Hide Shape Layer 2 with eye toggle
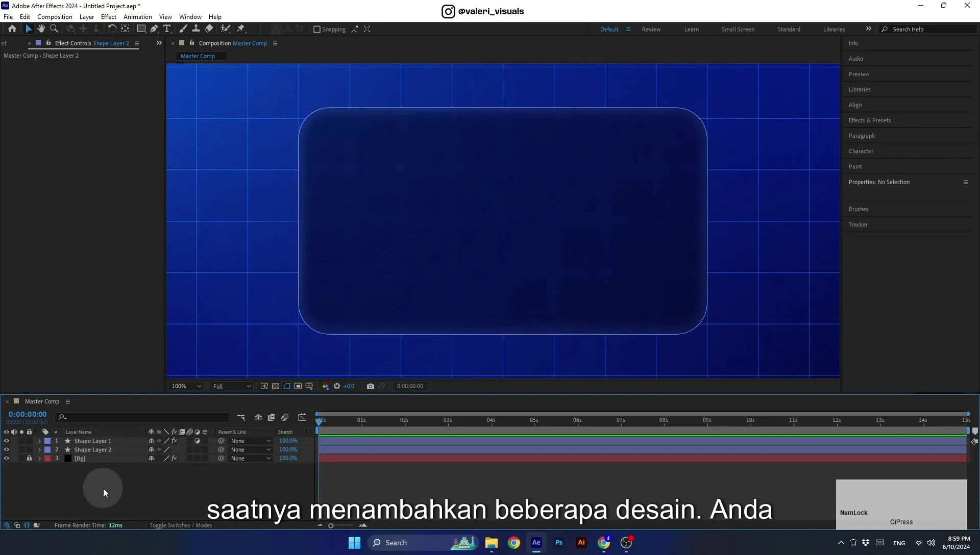Viewport: 980px width, 555px height. click(7, 450)
